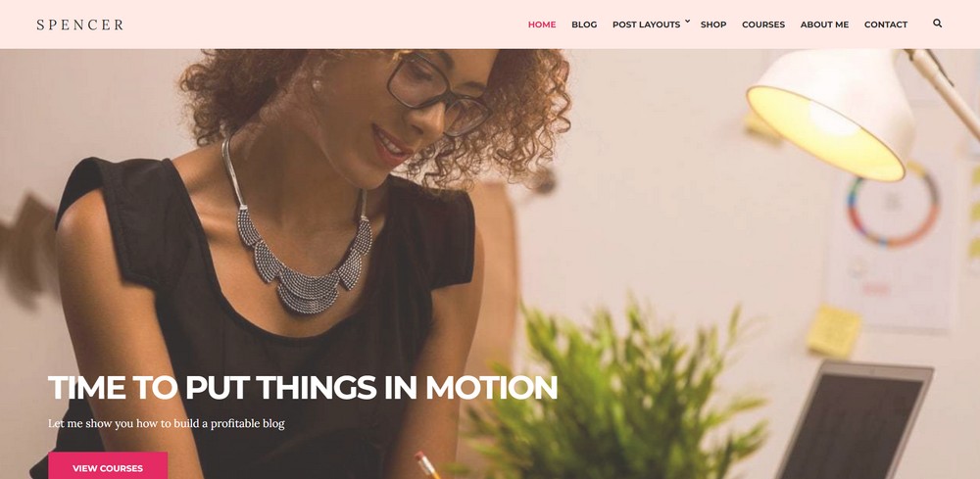Open the Courses navigation link
Viewport: 980px width, 479px height.
click(x=763, y=24)
